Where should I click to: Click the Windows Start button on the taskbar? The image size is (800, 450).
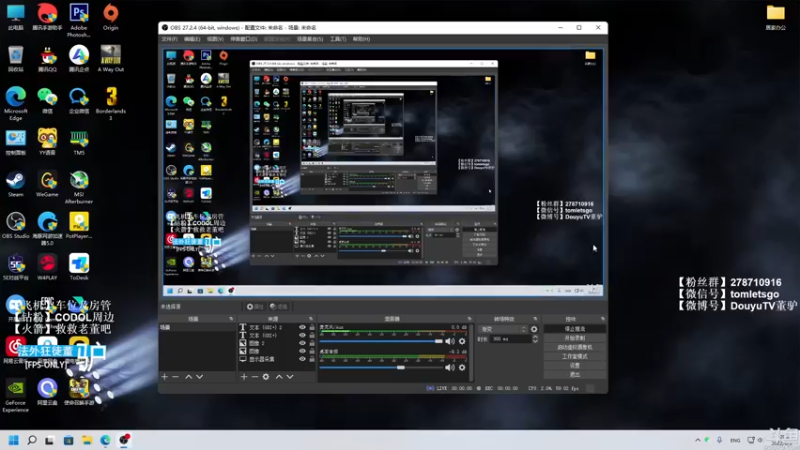click(14, 440)
